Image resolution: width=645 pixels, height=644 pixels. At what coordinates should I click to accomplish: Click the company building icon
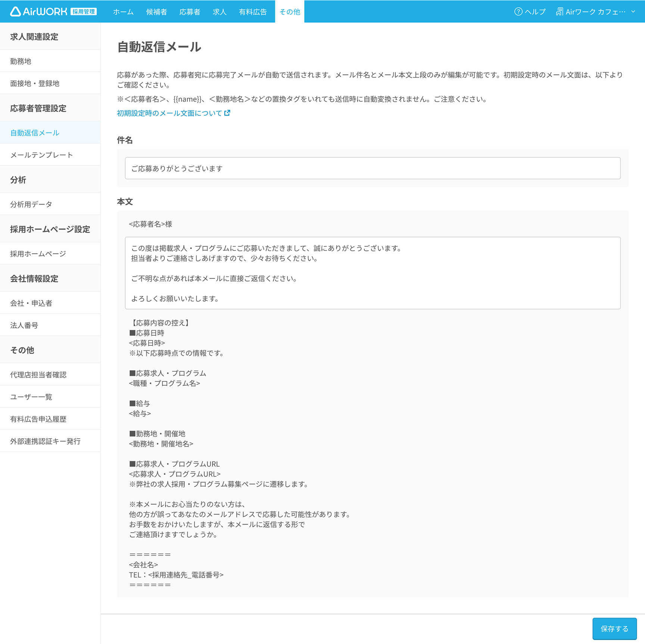[559, 12]
